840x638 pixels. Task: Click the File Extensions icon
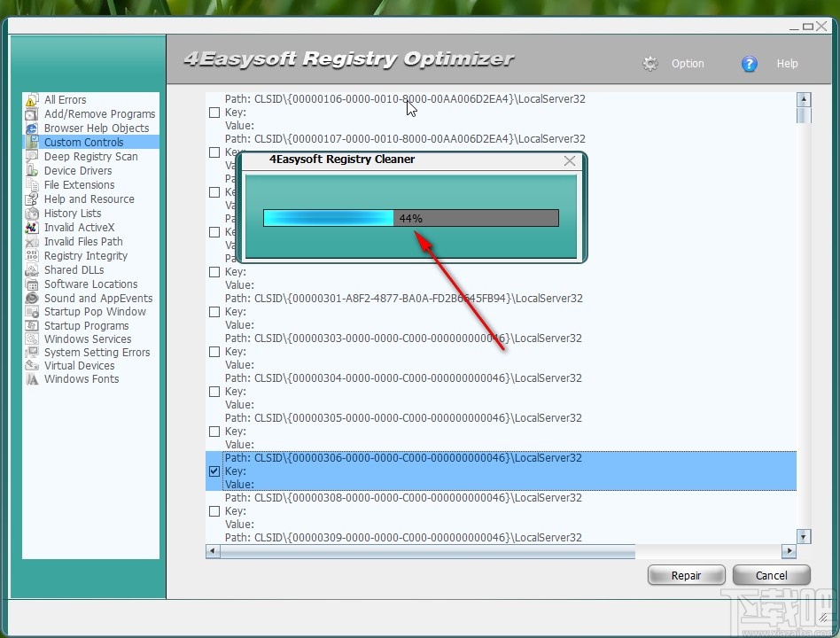tap(32, 185)
